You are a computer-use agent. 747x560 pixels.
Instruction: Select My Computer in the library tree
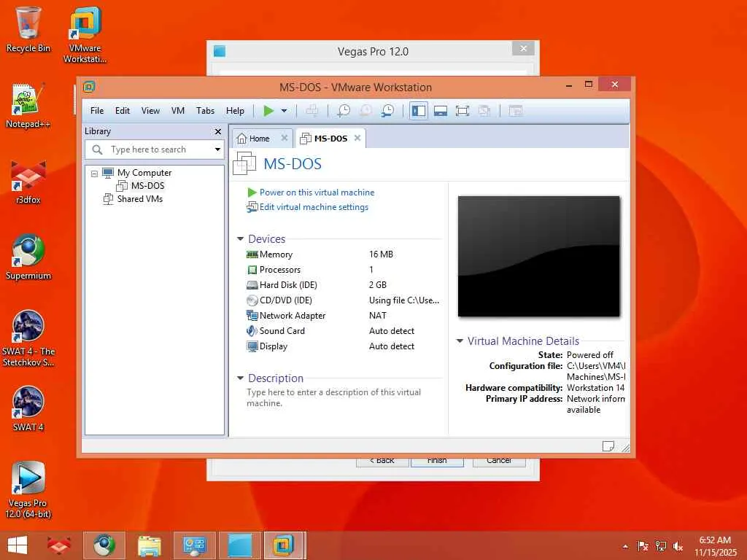pos(144,173)
